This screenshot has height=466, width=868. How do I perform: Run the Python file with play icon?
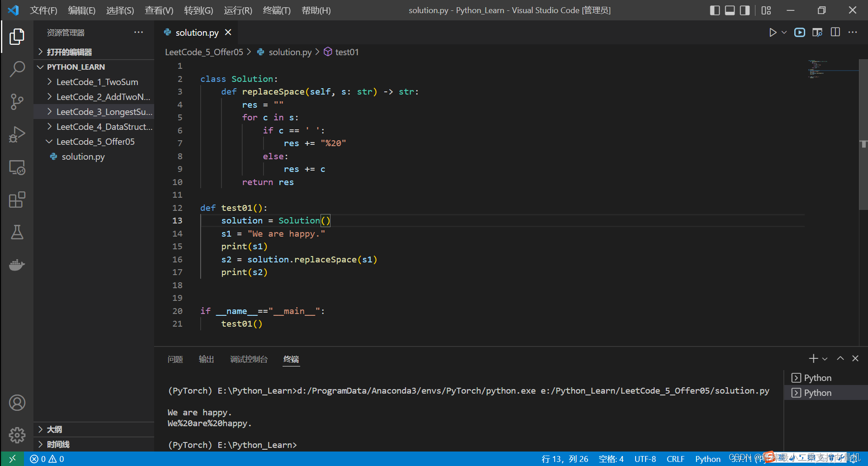pyautogui.click(x=773, y=33)
